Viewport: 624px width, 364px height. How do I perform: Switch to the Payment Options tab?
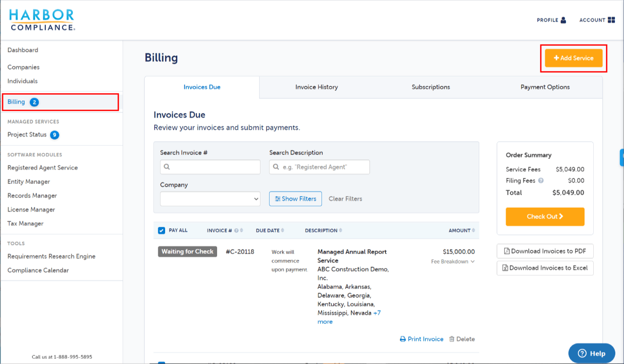(x=545, y=87)
